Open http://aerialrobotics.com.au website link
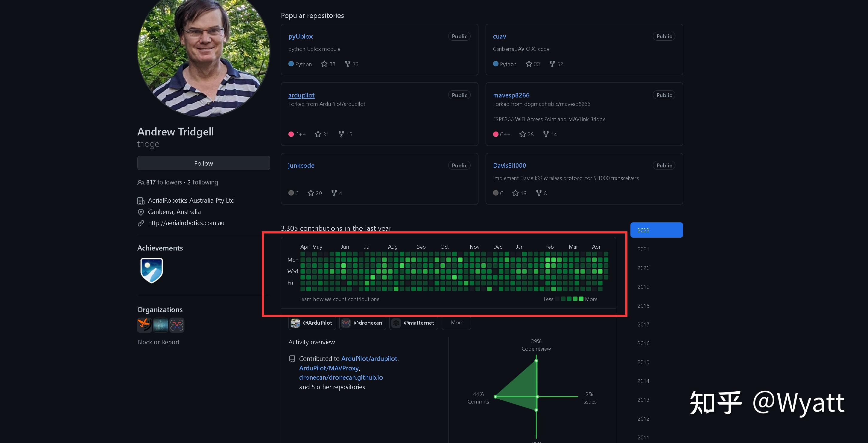 pos(186,223)
